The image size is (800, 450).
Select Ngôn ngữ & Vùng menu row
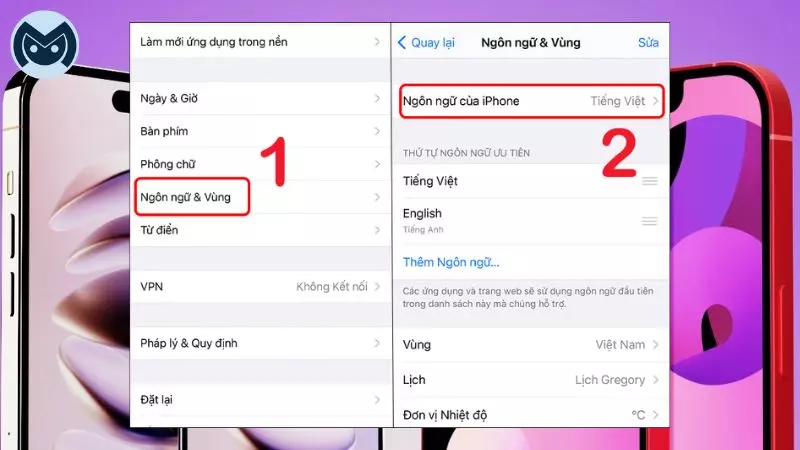coord(261,197)
